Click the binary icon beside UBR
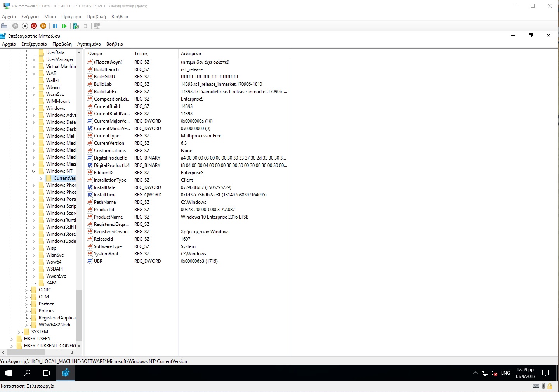This screenshot has height=392, width=559. (90, 261)
